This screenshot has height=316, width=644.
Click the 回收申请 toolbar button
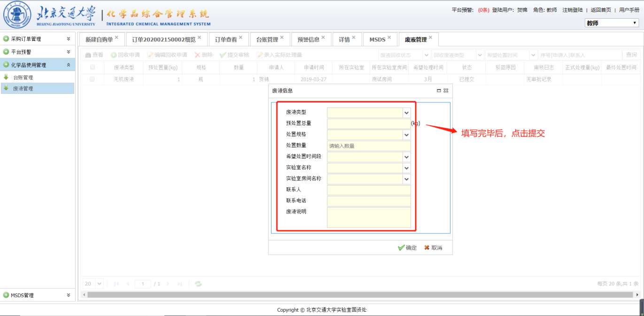click(x=125, y=55)
